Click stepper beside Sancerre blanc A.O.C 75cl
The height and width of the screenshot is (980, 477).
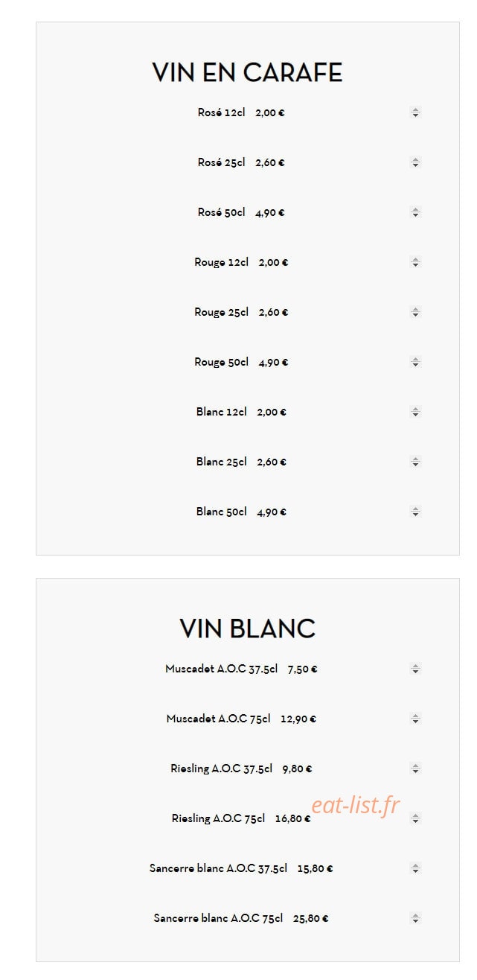[416, 918]
